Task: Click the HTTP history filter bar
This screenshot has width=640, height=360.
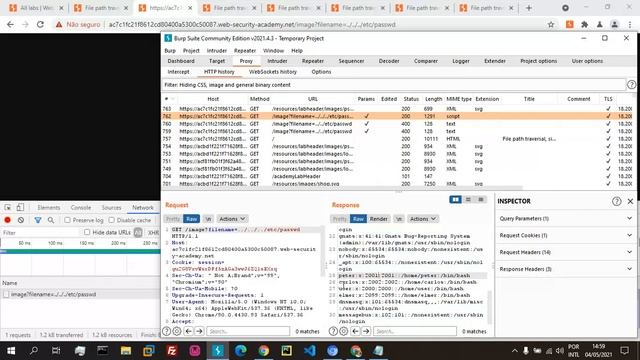Action: pos(394,84)
